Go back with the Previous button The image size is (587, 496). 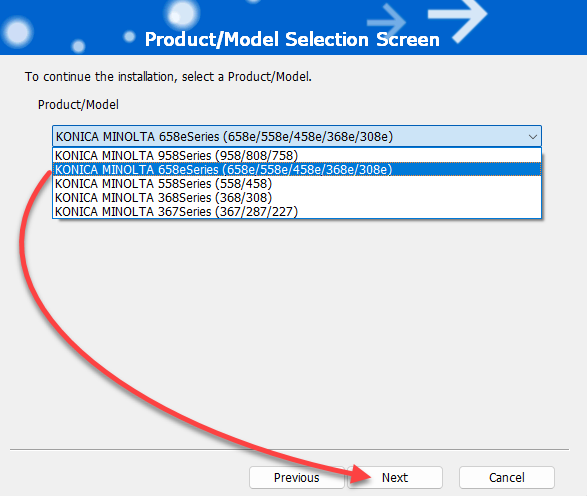tap(296, 477)
